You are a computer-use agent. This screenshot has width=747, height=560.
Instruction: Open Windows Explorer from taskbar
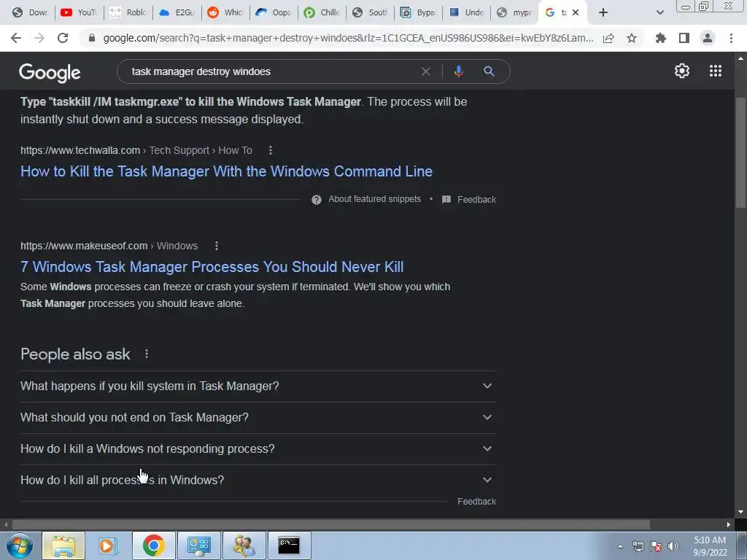64,545
